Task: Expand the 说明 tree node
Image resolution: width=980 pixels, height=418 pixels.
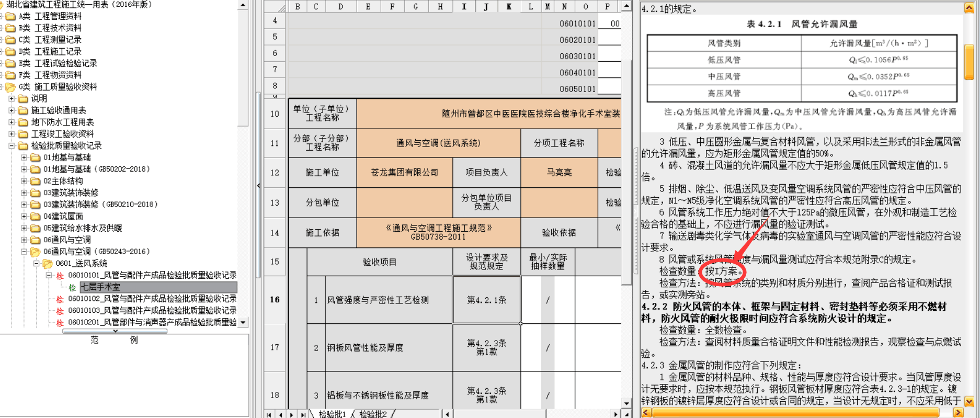Action: (x=12, y=98)
